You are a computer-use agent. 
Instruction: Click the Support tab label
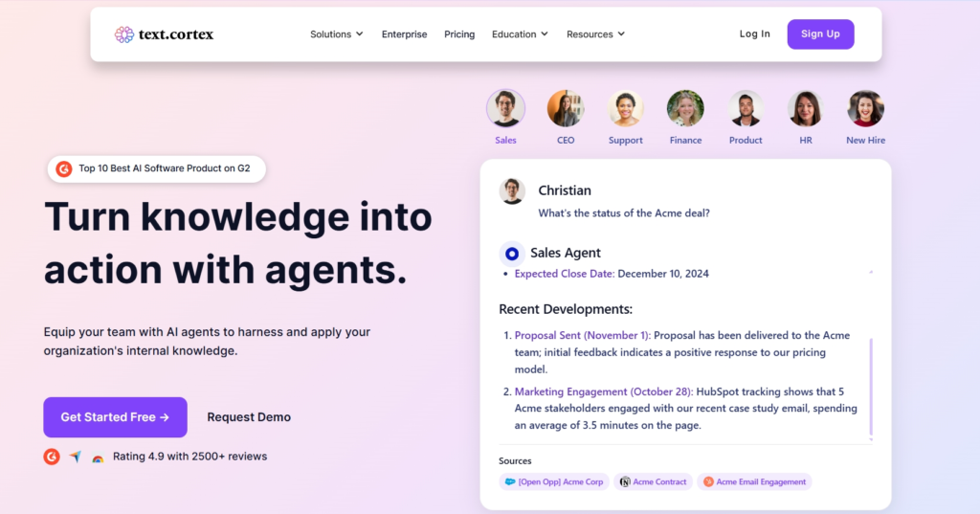tap(626, 140)
